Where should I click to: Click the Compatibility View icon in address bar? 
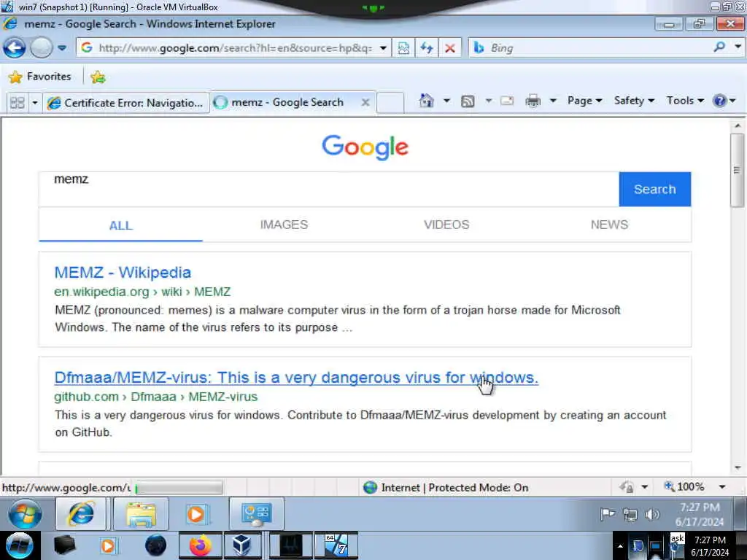[x=403, y=48]
